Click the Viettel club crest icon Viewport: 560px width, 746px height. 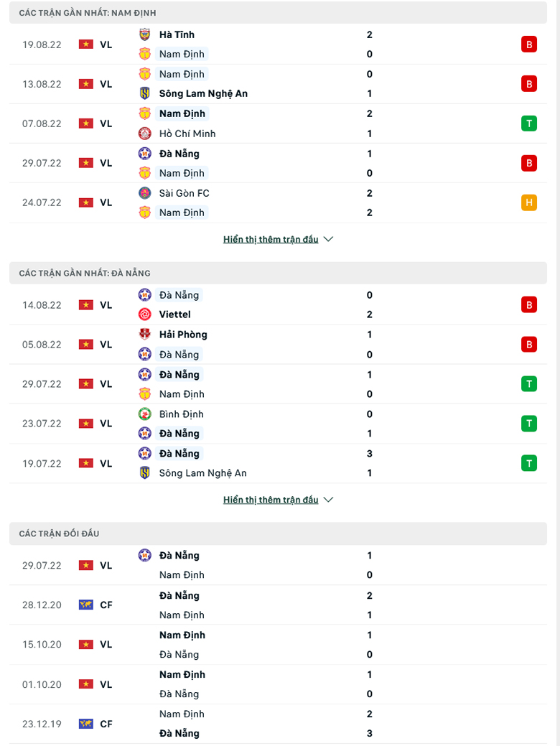(144, 314)
